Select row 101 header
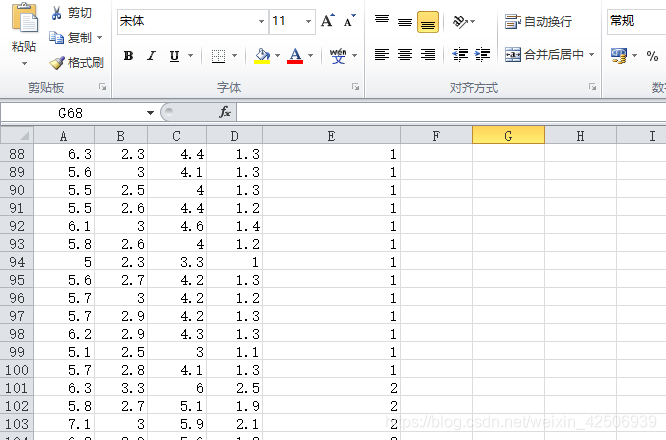The height and width of the screenshot is (440, 666). pos(17,388)
